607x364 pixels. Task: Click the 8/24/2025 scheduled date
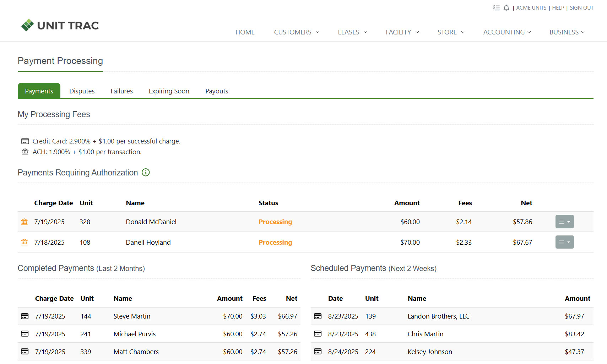pyautogui.click(x=343, y=352)
